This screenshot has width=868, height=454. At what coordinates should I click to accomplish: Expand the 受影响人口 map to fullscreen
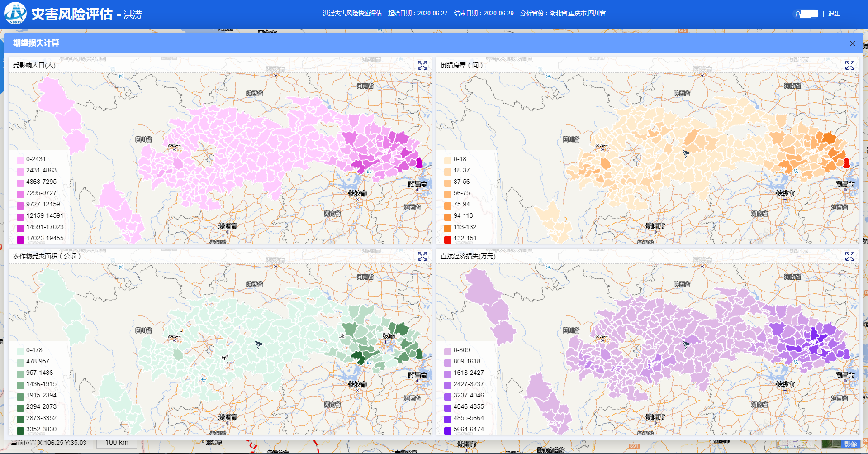click(x=422, y=65)
